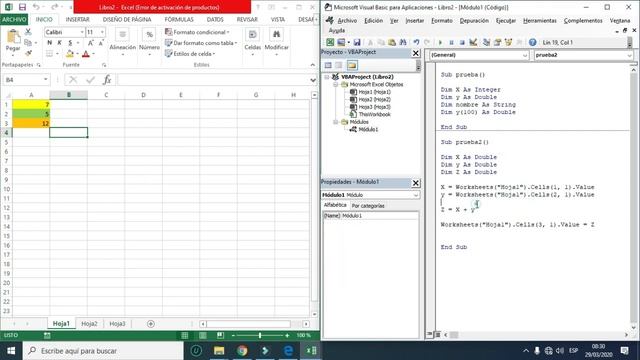Toggle italic (K) formatting in Excel
This screenshot has height=360, width=640.
(x=60, y=43)
